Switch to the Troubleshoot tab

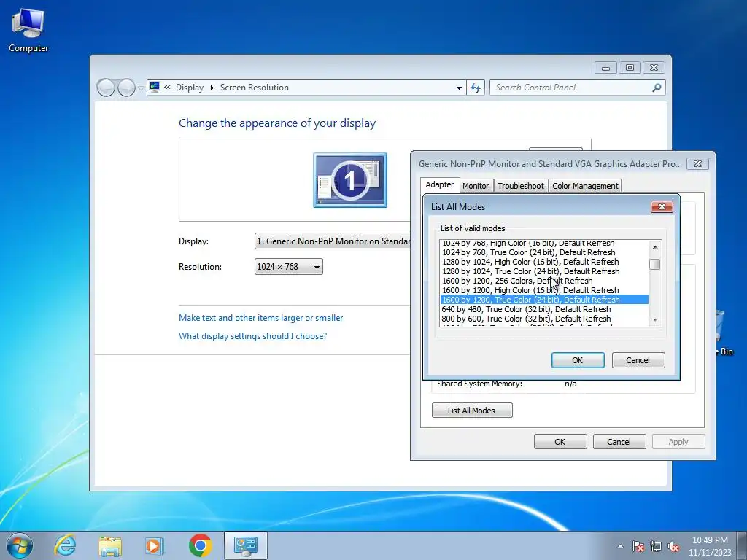521,186
